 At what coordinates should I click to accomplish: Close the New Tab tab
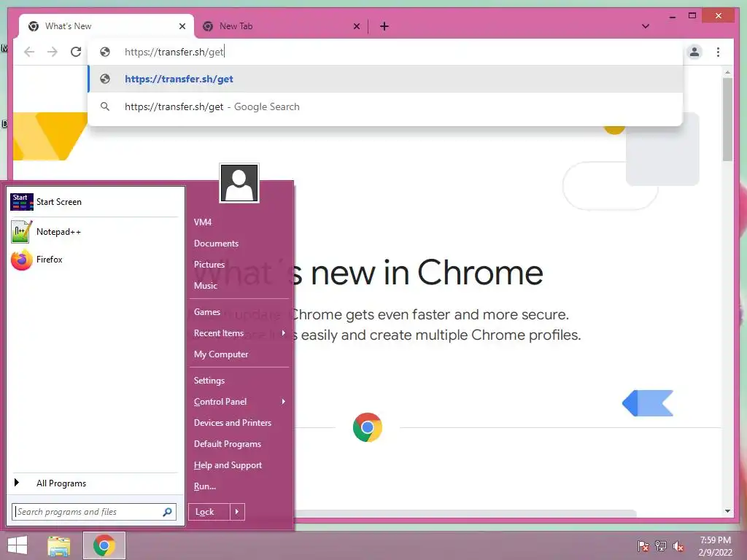(x=356, y=26)
